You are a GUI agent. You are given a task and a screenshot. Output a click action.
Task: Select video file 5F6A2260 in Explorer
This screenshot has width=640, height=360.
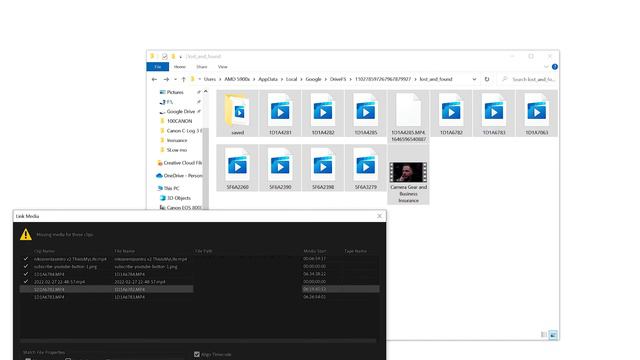237,168
